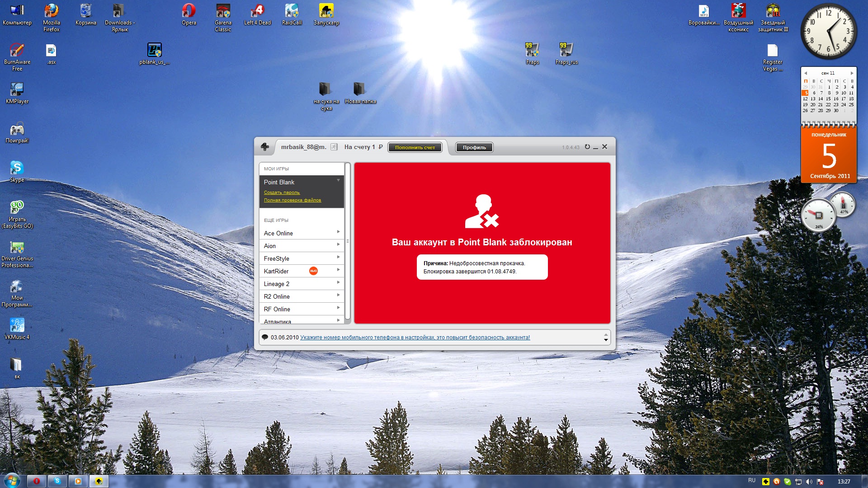Open the Left 4 Dead desktop shortcut
Screen dimensions: 868x488
(x=257, y=11)
